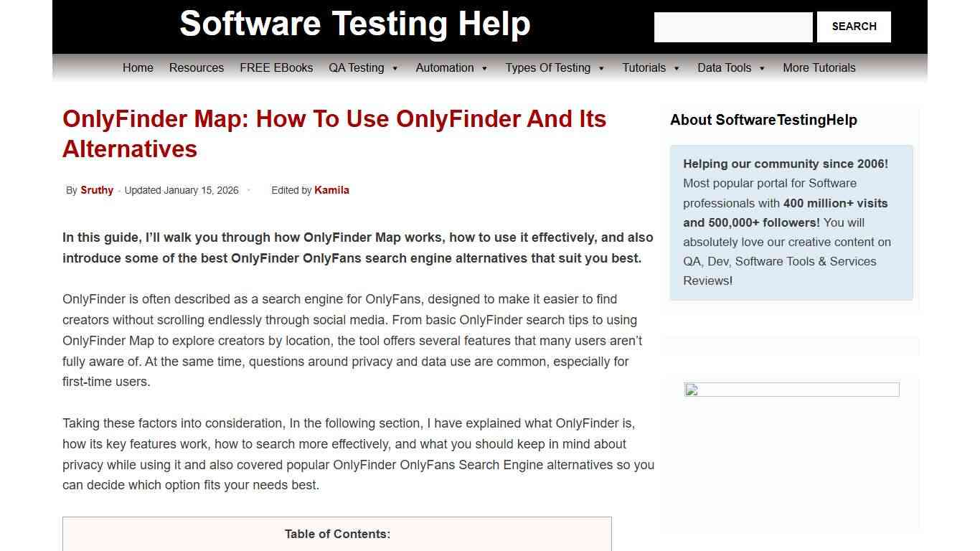The height and width of the screenshot is (551, 980).
Task: Select Resources in the navigation bar
Action: tap(197, 67)
